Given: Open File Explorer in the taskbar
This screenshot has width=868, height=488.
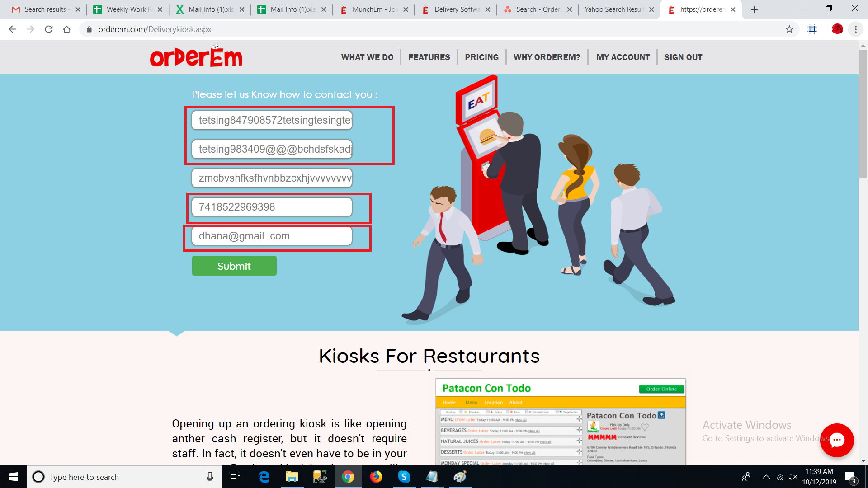Looking at the screenshot, I should tap(292, 477).
